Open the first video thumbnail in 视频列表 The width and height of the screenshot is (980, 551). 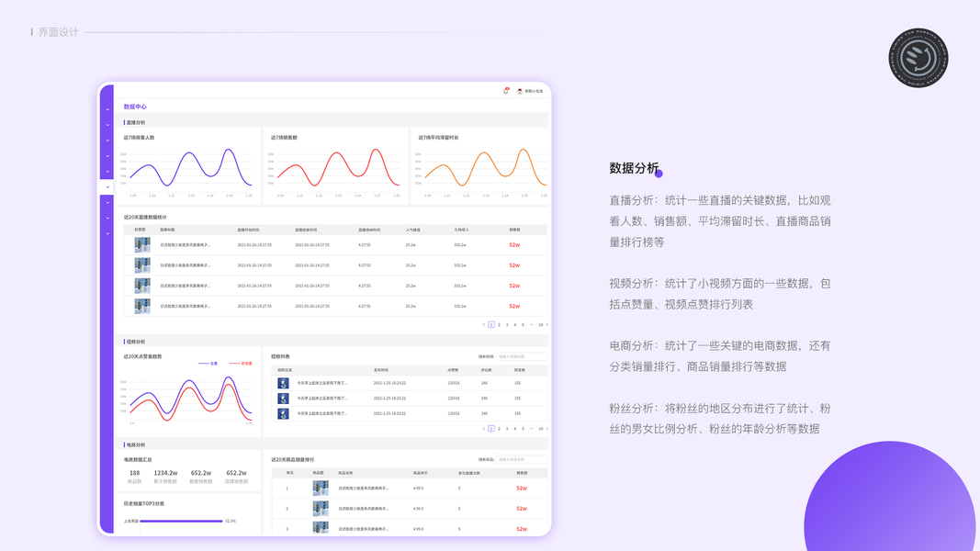click(283, 383)
